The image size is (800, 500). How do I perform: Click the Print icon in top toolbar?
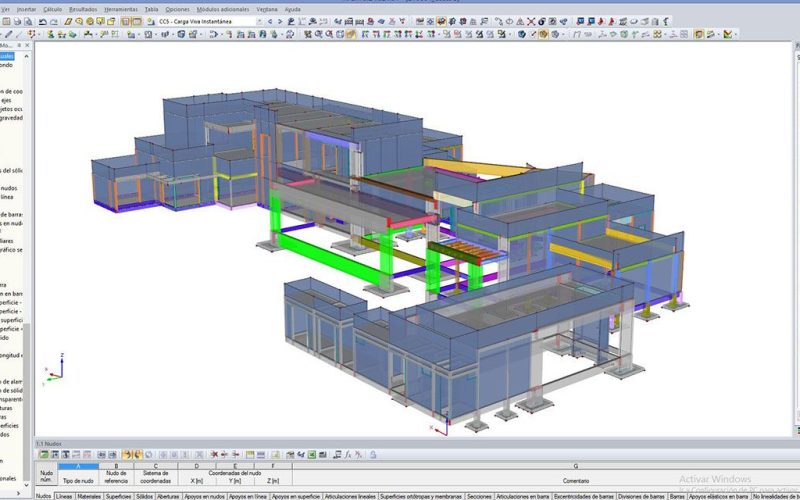(x=17, y=21)
